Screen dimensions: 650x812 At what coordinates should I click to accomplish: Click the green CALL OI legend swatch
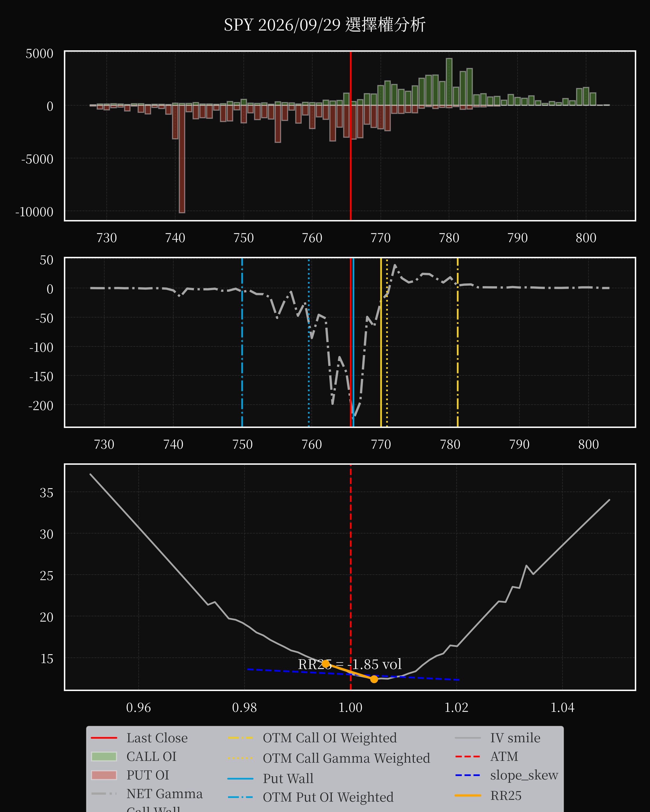point(104,756)
